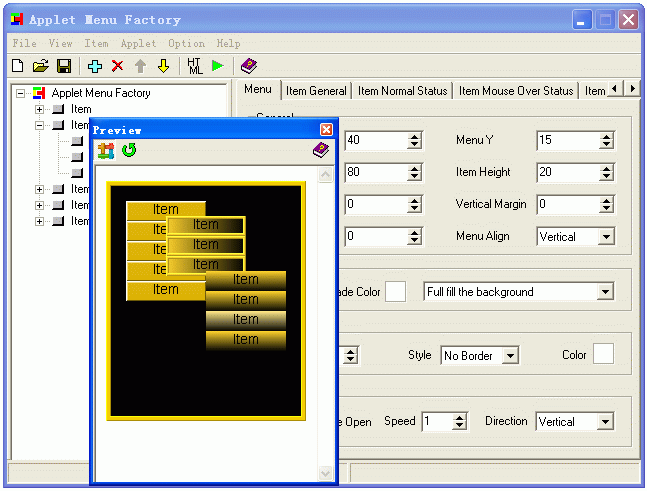Open a file using the folder icon
This screenshot has height=491, width=647.
click(40, 66)
